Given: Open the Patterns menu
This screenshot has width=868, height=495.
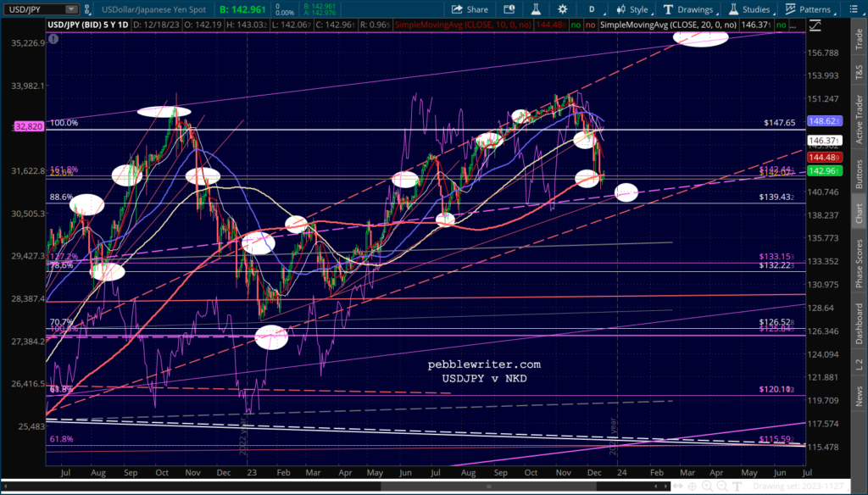Looking at the screenshot, I should pos(809,9).
